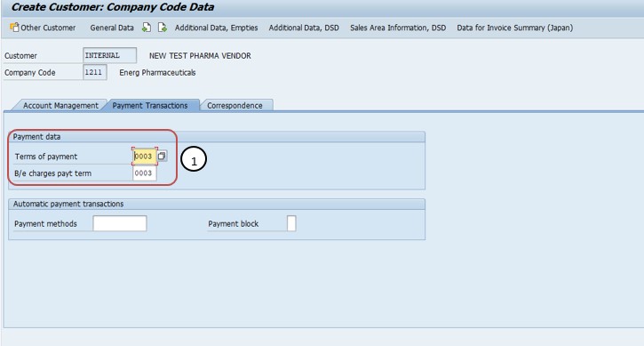Image resolution: width=644 pixels, height=346 pixels.
Task: Click the next page icon before Additional Data
Action: click(x=163, y=28)
